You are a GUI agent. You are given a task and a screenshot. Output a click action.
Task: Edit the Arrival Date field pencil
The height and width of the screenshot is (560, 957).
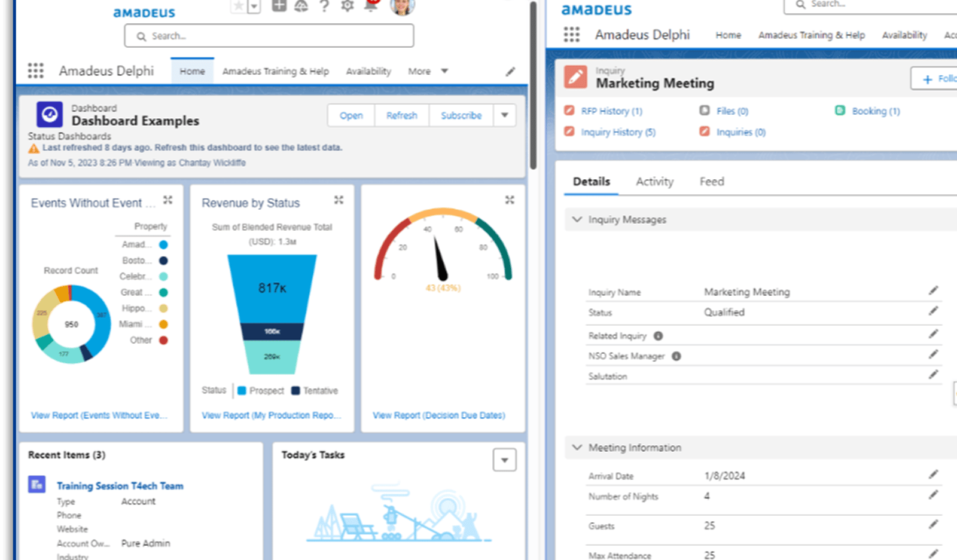933,475
